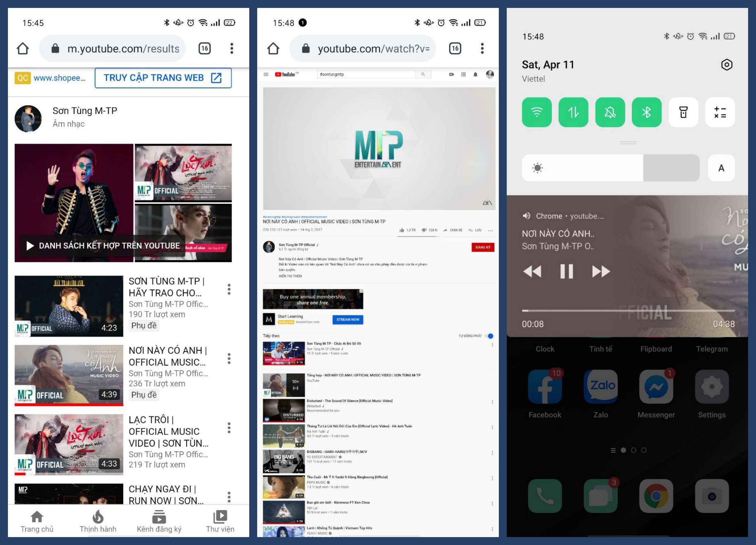Pause playback in media notification
This screenshot has height=545, width=756.
point(567,271)
